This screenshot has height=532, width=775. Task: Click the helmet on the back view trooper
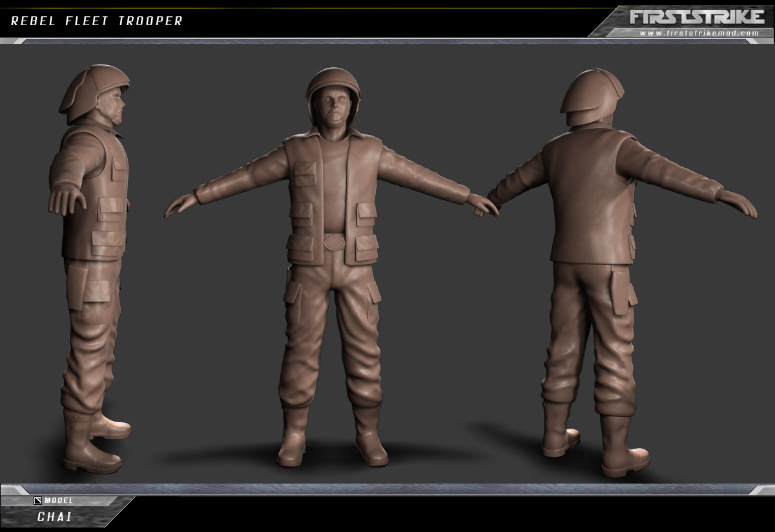point(591,97)
